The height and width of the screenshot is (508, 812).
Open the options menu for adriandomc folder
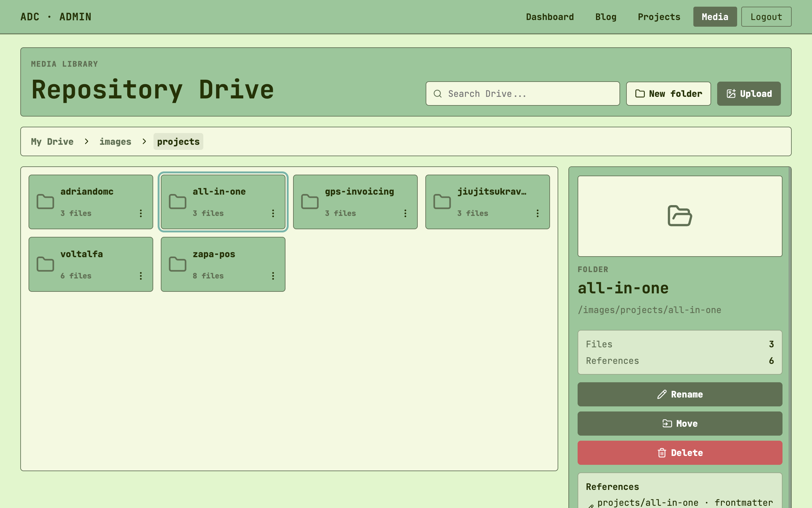click(141, 213)
